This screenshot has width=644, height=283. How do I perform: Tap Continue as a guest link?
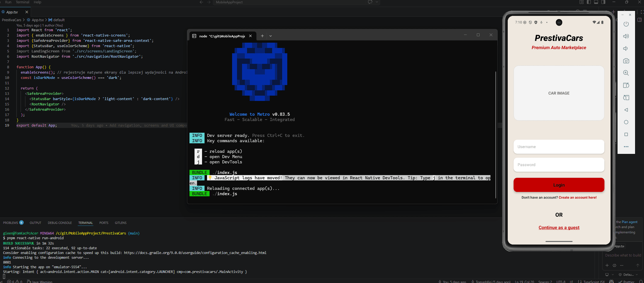tap(559, 228)
